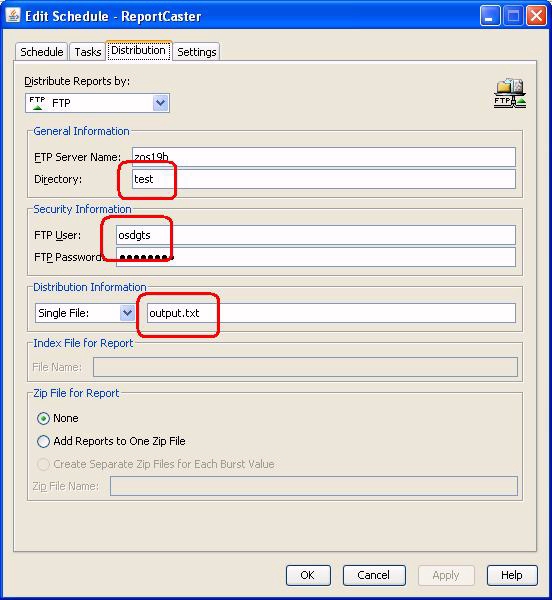Screen dimensions: 552x600
Task: Click the FTP User field
Action: coord(316,235)
